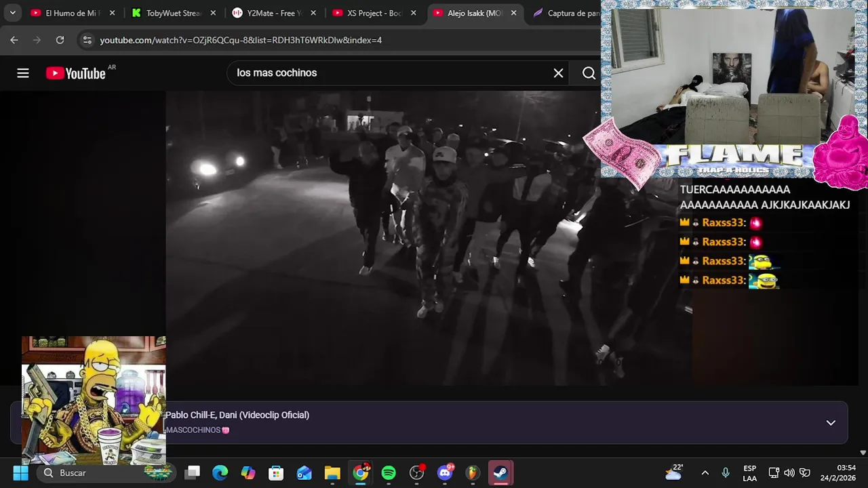This screenshot has width=868, height=488.
Task: Open site information icon in address bar
Action: (87, 40)
